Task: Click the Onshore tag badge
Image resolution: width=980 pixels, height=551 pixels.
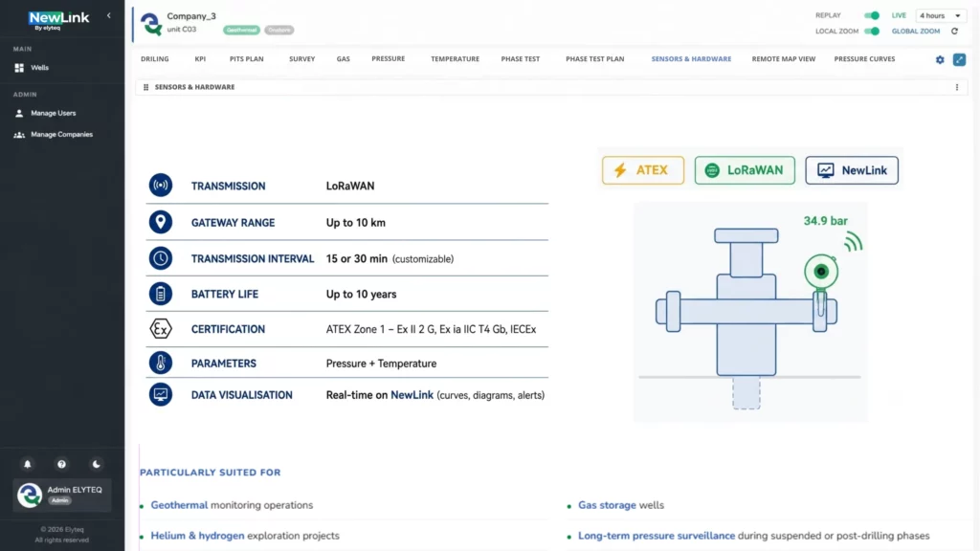Action: 278,30
